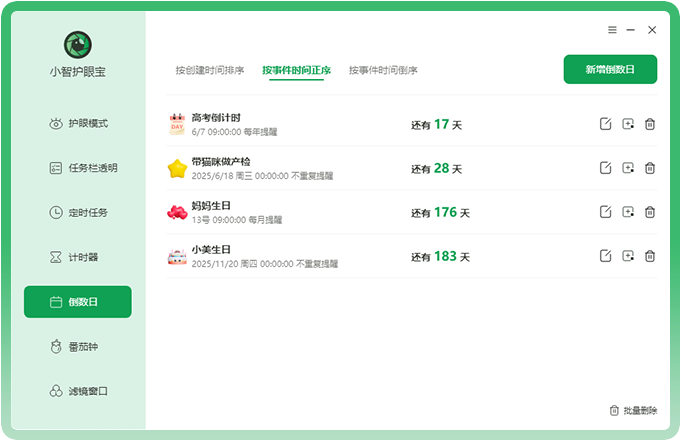Viewport: 681px width, 441px height.
Task: Open the 番茄钟 pomodoro section
Action: 78,347
